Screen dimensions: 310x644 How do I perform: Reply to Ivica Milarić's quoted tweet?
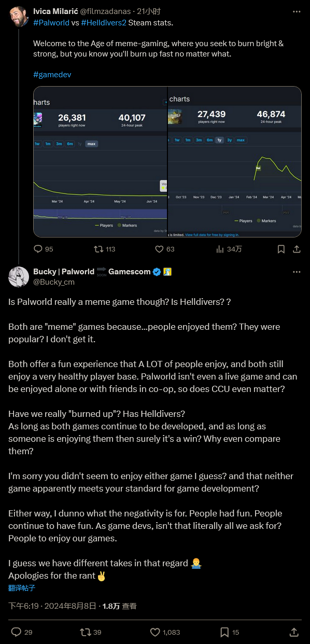tap(43, 249)
